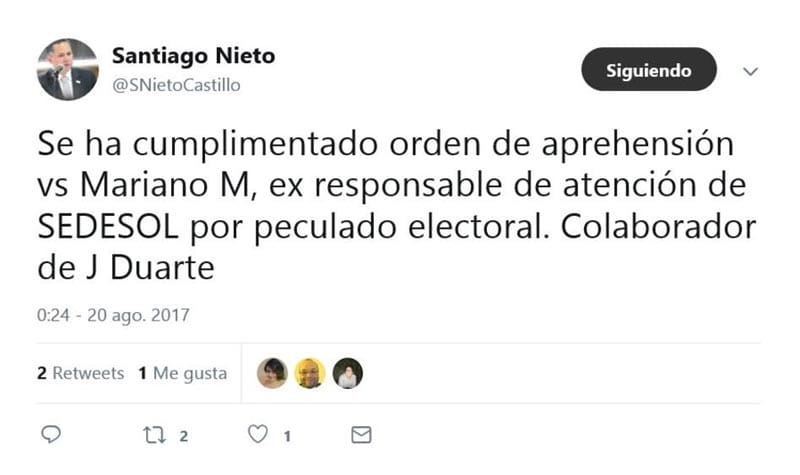The height and width of the screenshot is (475, 800).
Task: View the 1 Me gusta list
Action: [183, 373]
